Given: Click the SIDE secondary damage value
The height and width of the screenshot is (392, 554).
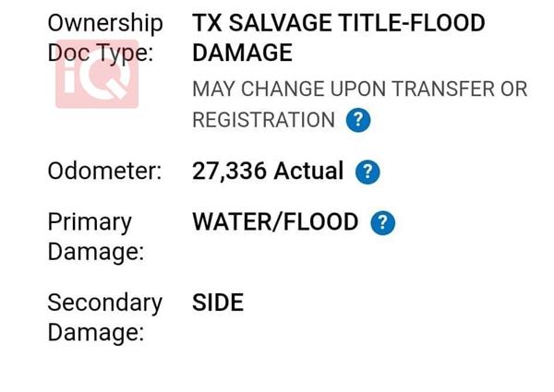Looking at the screenshot, I should pyautogui.click(x=218, y=303).
